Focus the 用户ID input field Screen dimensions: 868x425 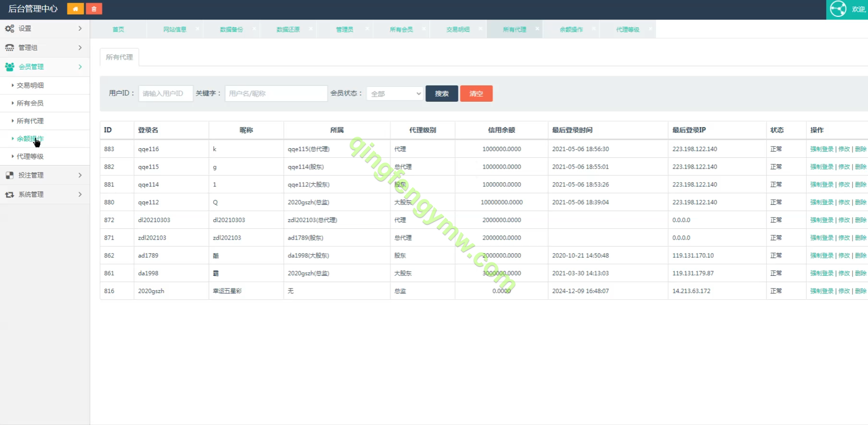click(165, 94)
